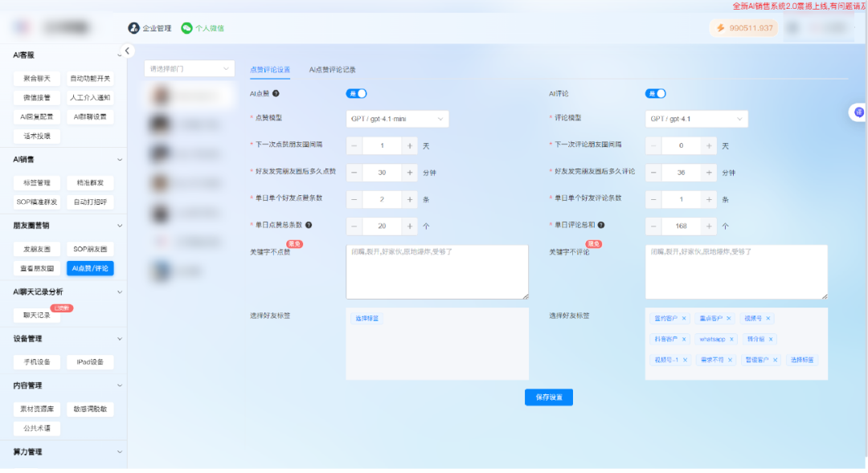The height and width of the screenshot is (473, 868).
Task: Increase 下一次点赞朋友圈间隔 days with plus
Action: (410, 146)
